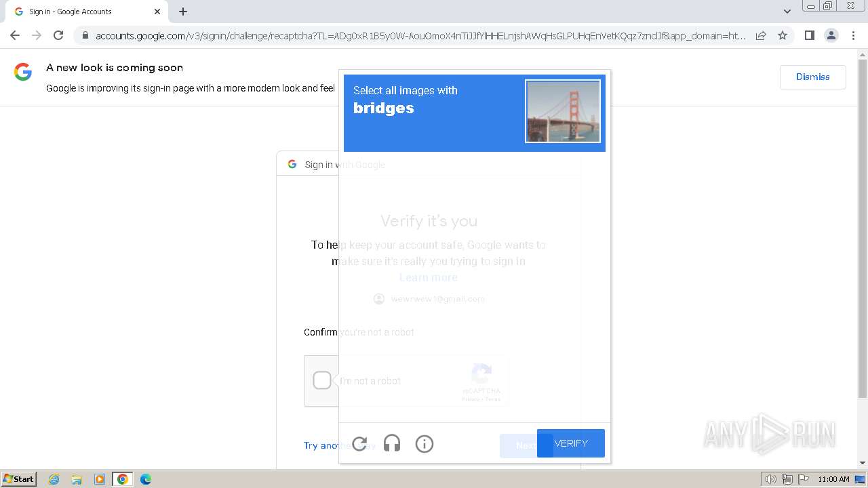The height and width of the screenshot is (488, 868).
Task: Go back using the browser back arrow
Action: 15,35
